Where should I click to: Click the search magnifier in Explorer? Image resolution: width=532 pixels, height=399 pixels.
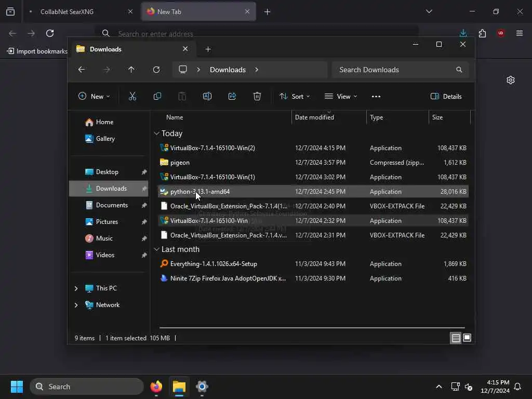[x=459, y=70]
